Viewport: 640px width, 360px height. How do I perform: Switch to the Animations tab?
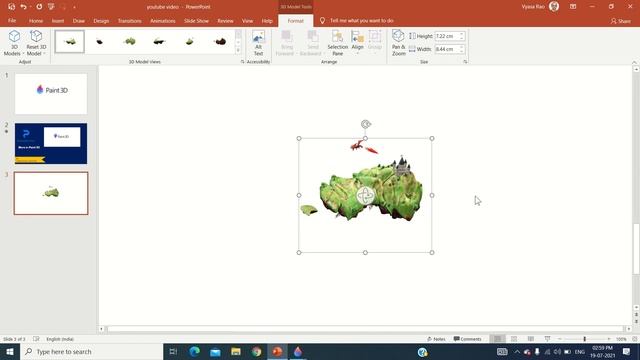click(x=162, y=20)
